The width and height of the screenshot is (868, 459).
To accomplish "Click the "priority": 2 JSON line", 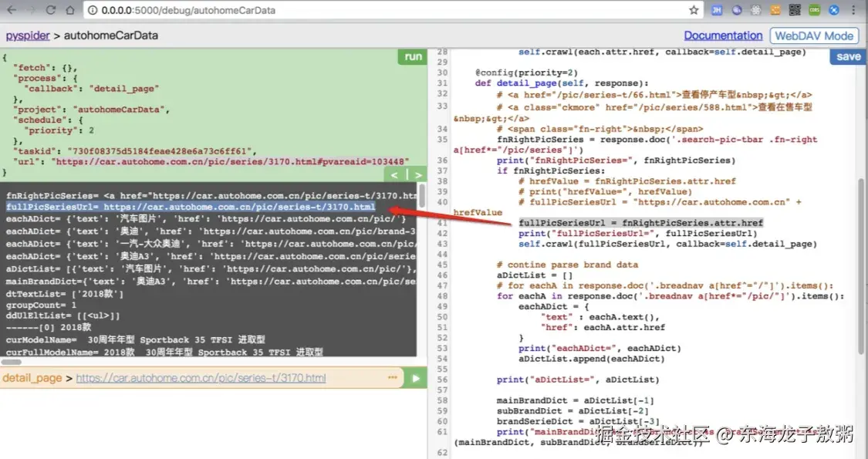I will pyautogui.click(x=59, y=130).
